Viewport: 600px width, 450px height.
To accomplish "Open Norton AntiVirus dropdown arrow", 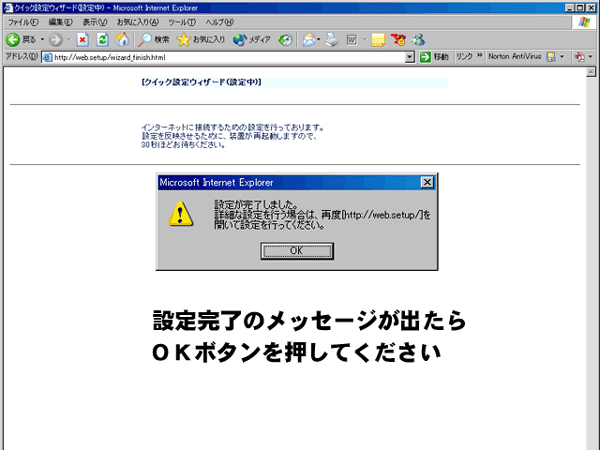I will click(x=562, y=57).
